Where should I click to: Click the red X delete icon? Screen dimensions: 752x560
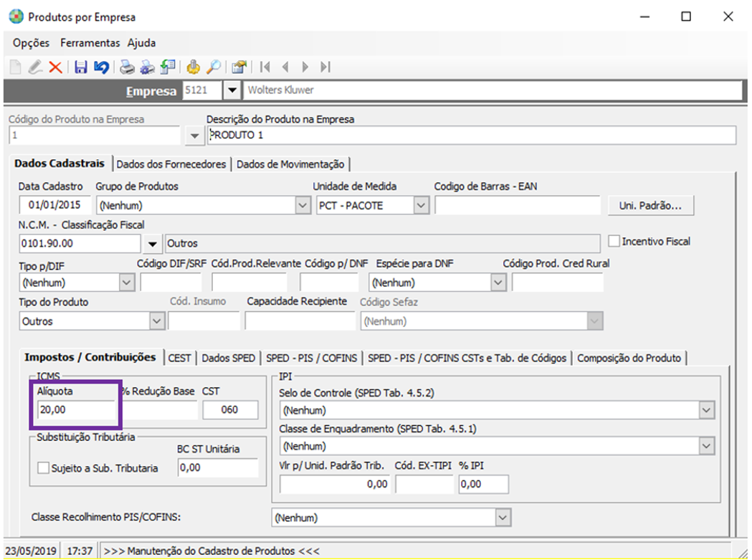click(x=56, y=67)
